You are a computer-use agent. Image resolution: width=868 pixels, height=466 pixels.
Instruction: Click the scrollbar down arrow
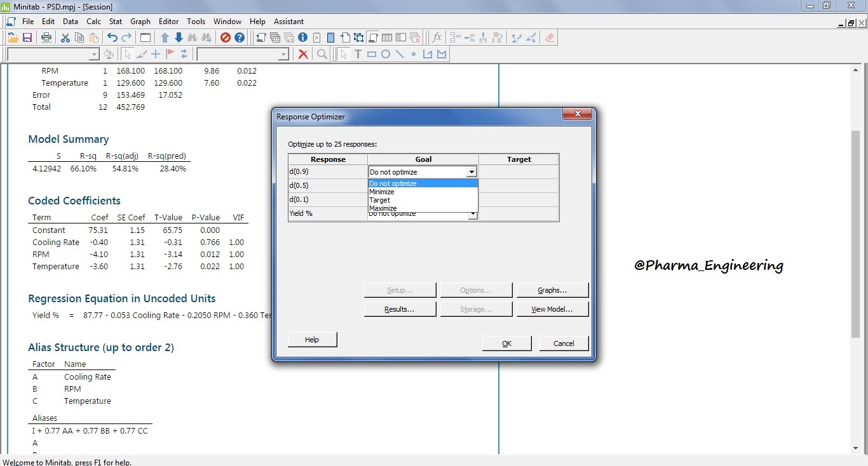[x=856, y=448]
